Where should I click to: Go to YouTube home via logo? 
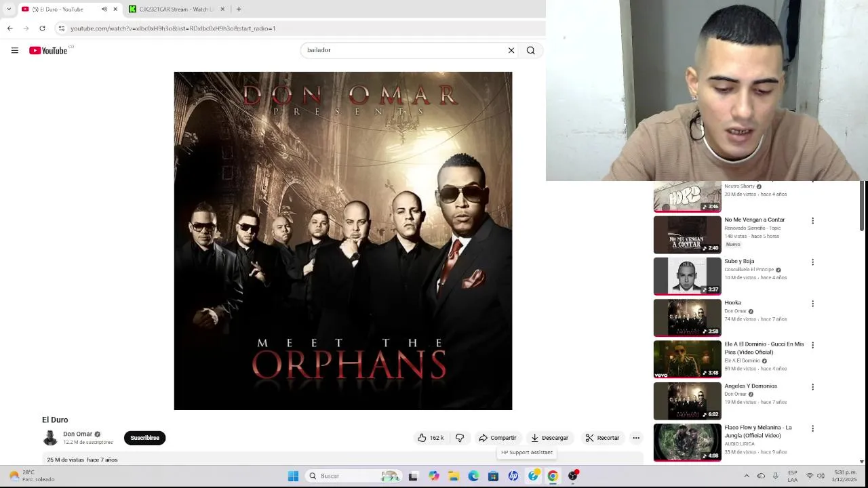48,50
